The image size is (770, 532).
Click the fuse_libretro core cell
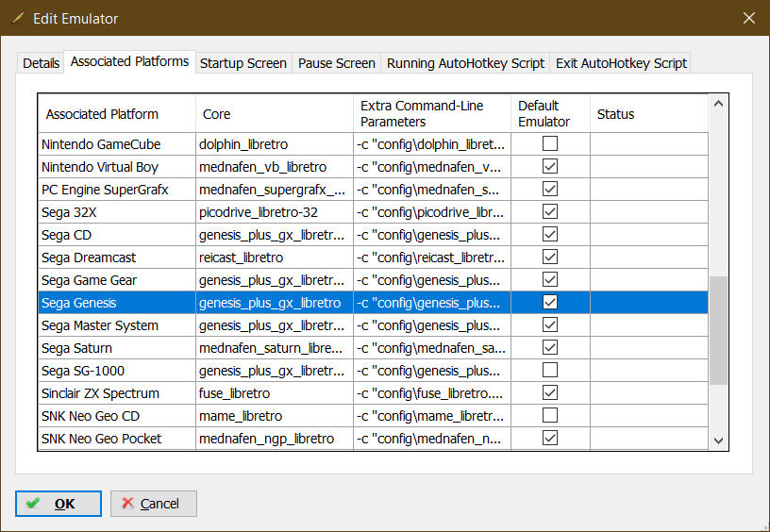(275, 392)
